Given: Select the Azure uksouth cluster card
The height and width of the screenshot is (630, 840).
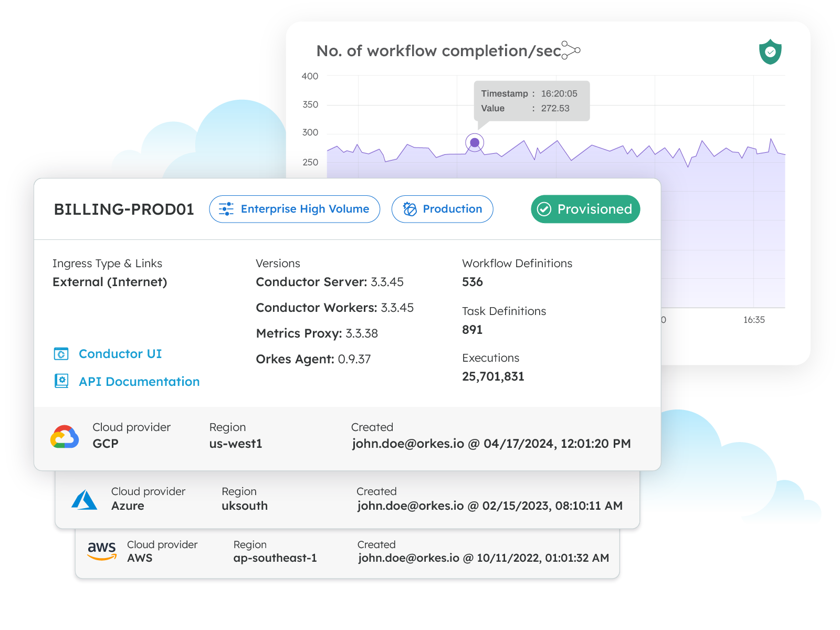Looking at the screenshot, I should 346,500.
